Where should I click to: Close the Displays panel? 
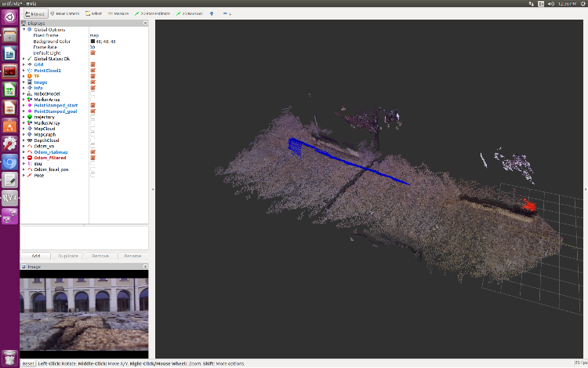click(x=145, y=24)
